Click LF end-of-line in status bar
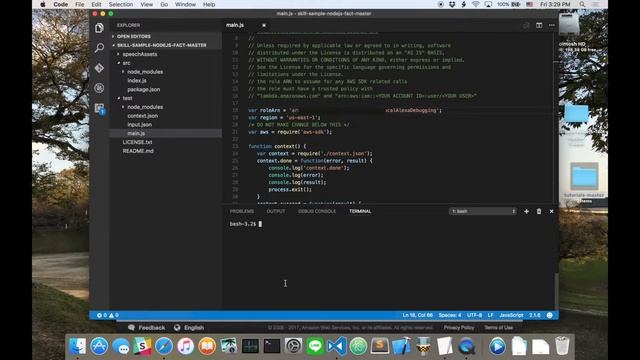Viewport: 640px width, 360px height. tap(490, 315)
